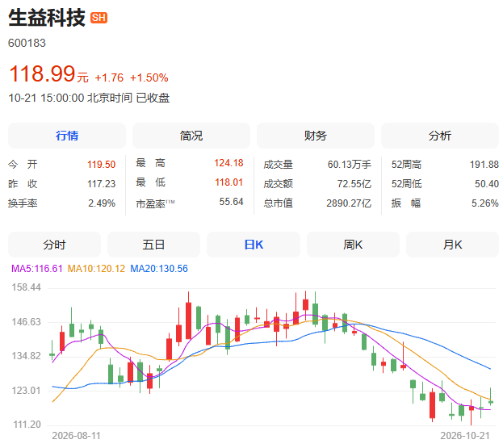The width and height of the screenshot is (503, 448).
Task: Open the 财务 tab
Action: point(316,136)
